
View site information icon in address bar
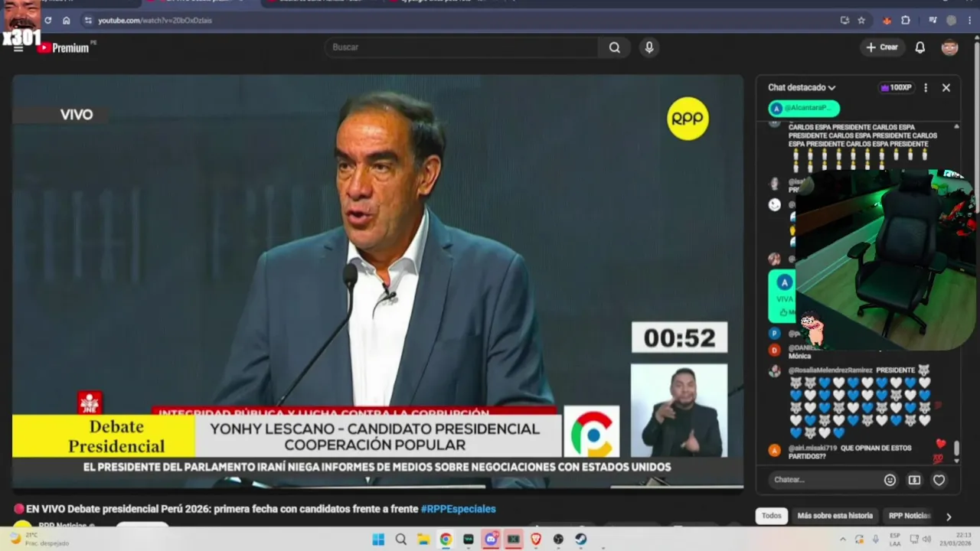88,21
